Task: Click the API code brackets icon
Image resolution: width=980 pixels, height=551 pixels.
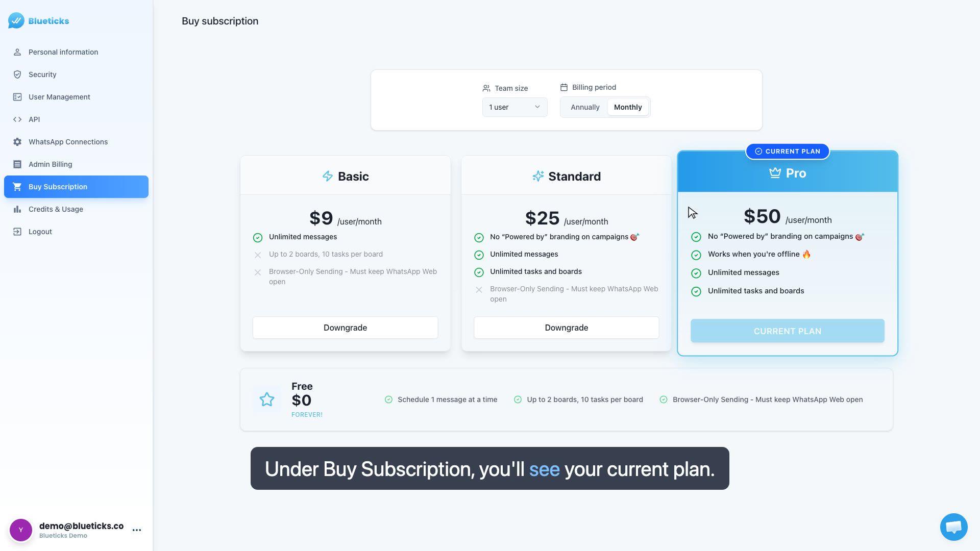Action: (x=17, y=119)
